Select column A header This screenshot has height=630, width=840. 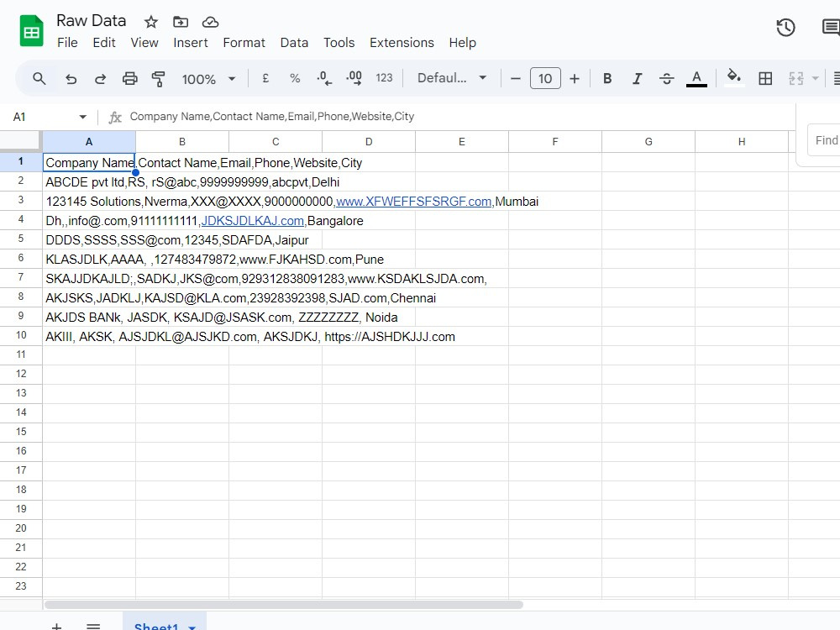point(89,141)
